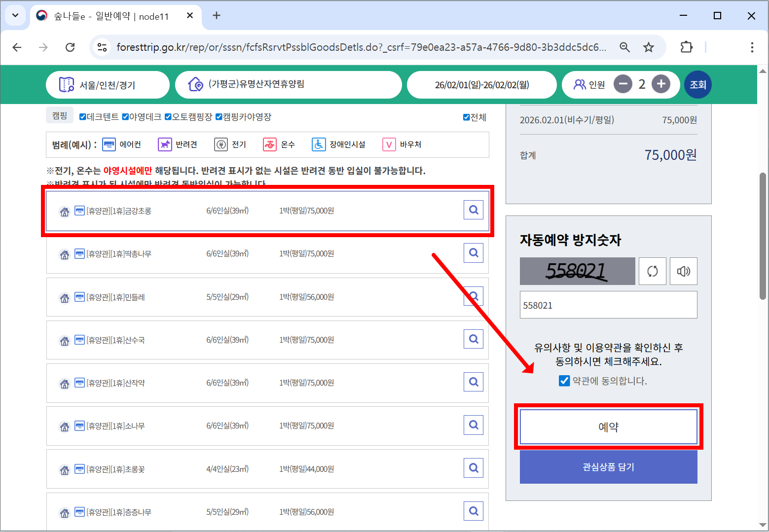Image resolution: width=769 pixels, height=532 pixels.
Task: Open Chrome tab search dropdown arrow
Action: (15, 15)
